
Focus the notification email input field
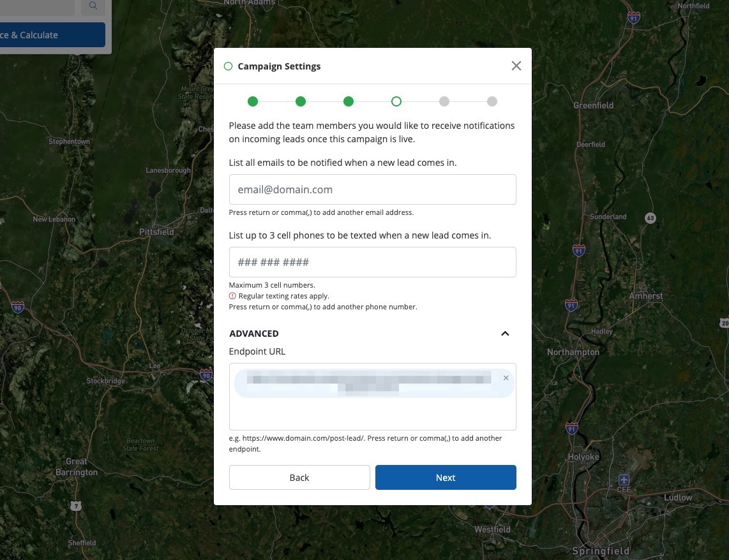point(372,189)
